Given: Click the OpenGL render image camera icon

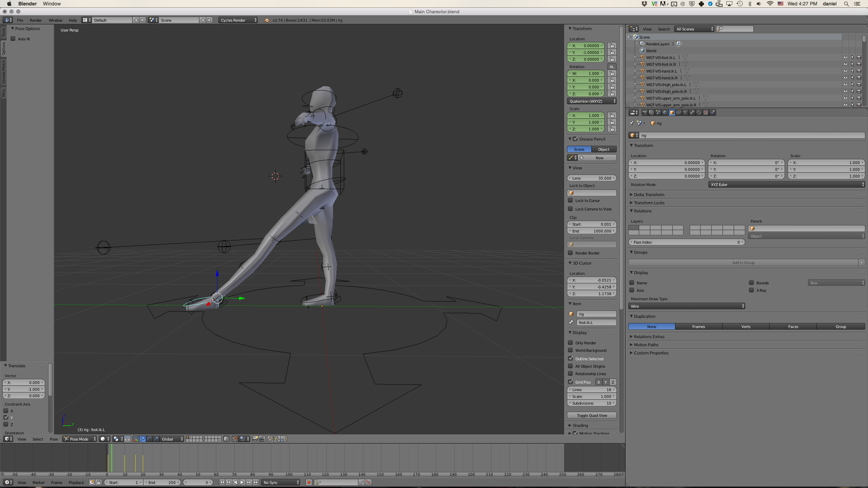Looking at the screenshot, I should [255, 439].
